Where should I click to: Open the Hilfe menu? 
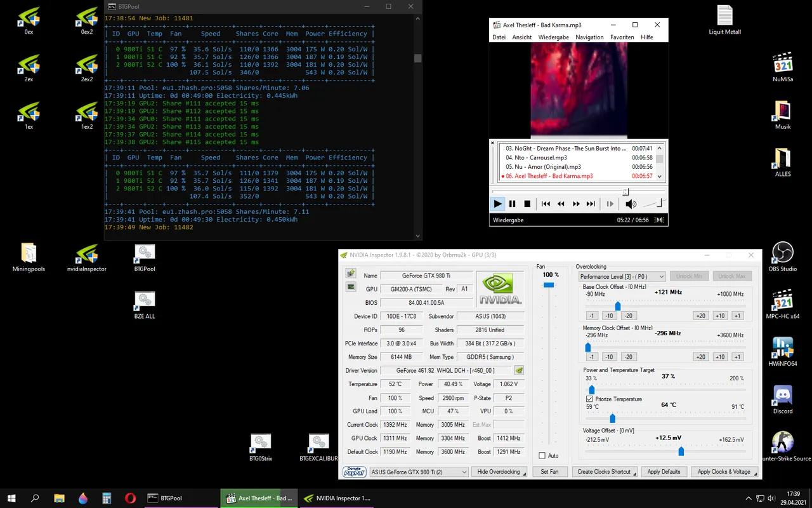[647, 37]
